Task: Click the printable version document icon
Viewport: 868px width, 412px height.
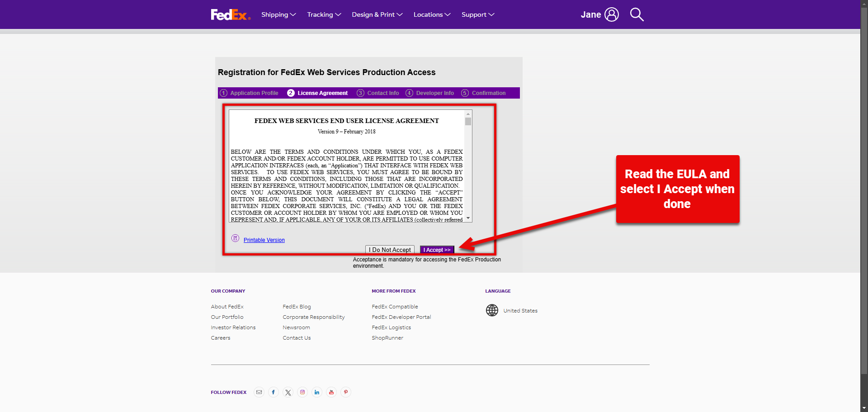Action: click(x=235, y=238)
